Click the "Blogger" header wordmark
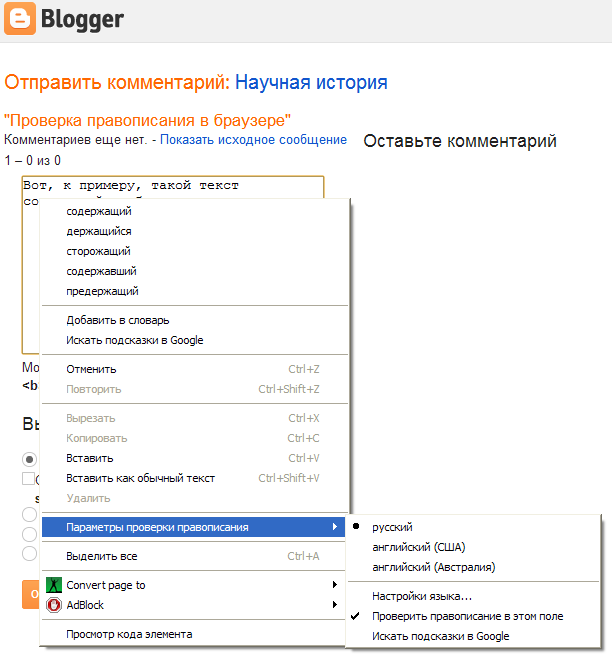Image resolution: width=612 pixels, height=660 pixels. [82, 19]
